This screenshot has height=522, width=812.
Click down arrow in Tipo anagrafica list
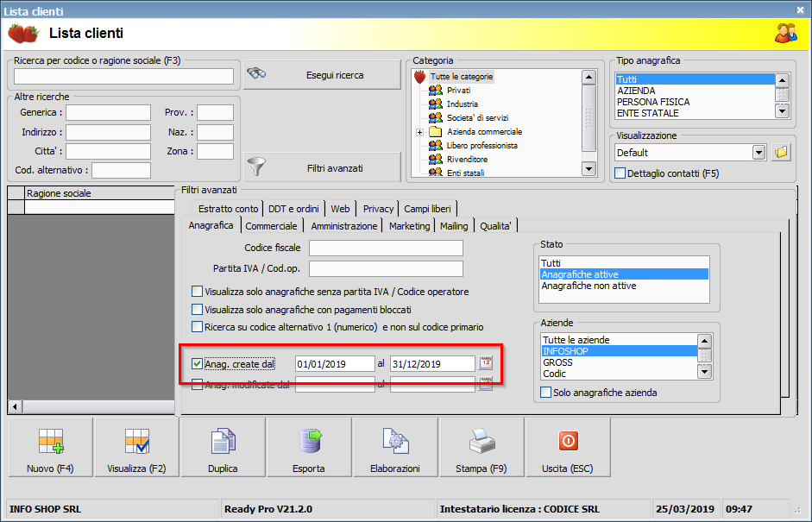782,110
